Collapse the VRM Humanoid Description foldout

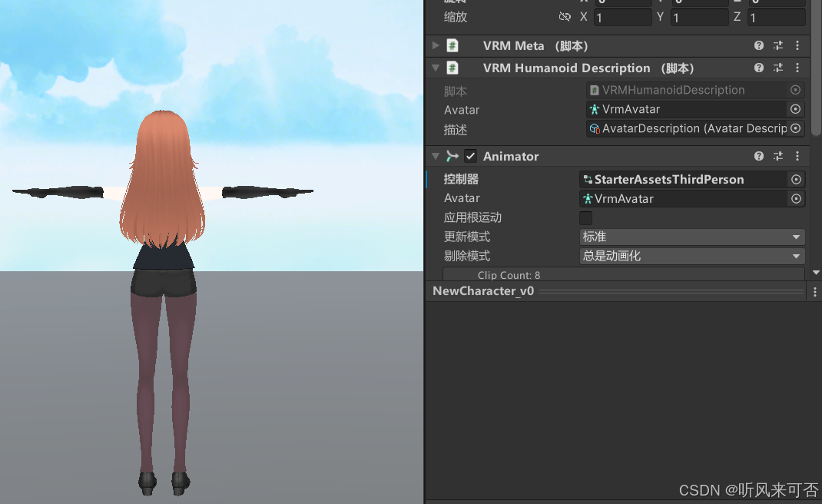pyautogui.click(x=435, y=68)
